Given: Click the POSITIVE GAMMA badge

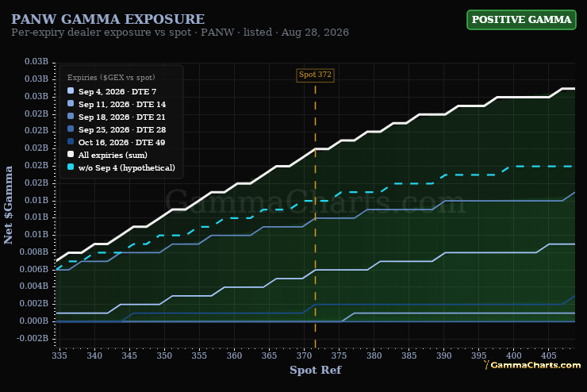Looking at the screenshot, I should (521, 20).
